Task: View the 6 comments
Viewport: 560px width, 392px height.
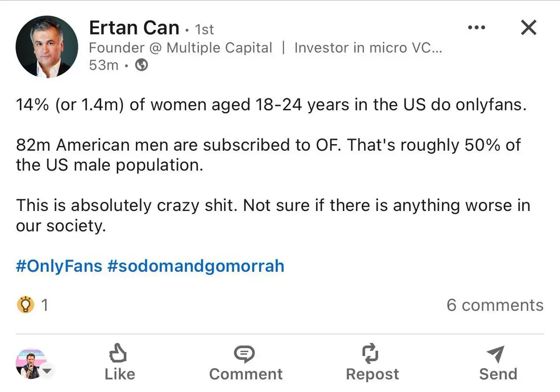Action: coord(495,305)
